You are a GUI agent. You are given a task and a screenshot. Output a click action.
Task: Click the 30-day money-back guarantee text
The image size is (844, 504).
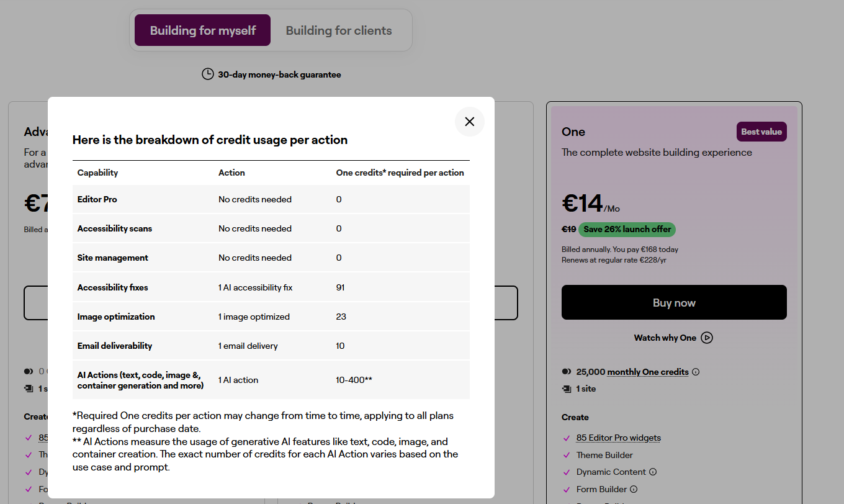[279, 74]
